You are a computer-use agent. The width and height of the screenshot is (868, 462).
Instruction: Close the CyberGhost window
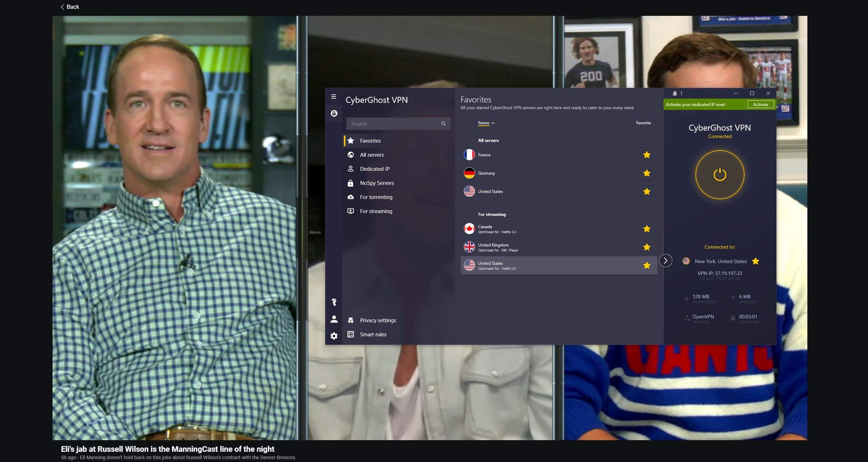[x=768, y=93]
